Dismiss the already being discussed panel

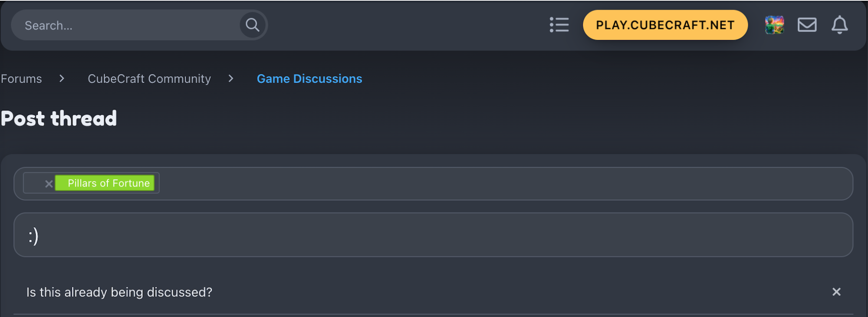(836, 292)
